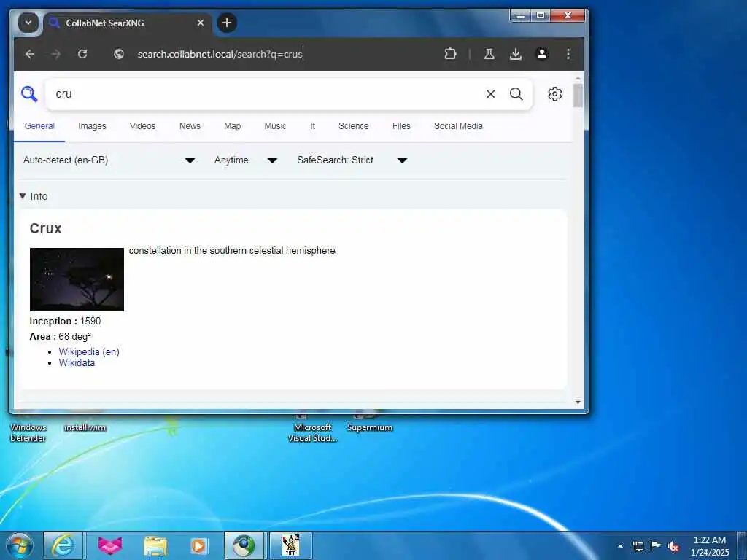The height and width of the screenshot is (560, 747).
Task: Open the user profile menu
Action: pyautogui.click(x=542, y=54)
